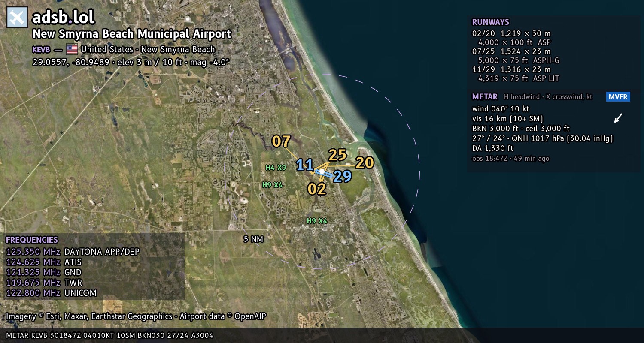This screenshot has height=343, width=644.
Task: Click the FREQUENCIES panel header
Action: (32, 240)
